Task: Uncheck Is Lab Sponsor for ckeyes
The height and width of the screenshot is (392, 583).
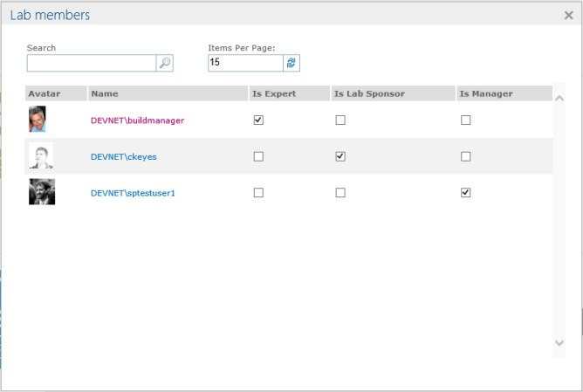Action: [x=340, y=156]
